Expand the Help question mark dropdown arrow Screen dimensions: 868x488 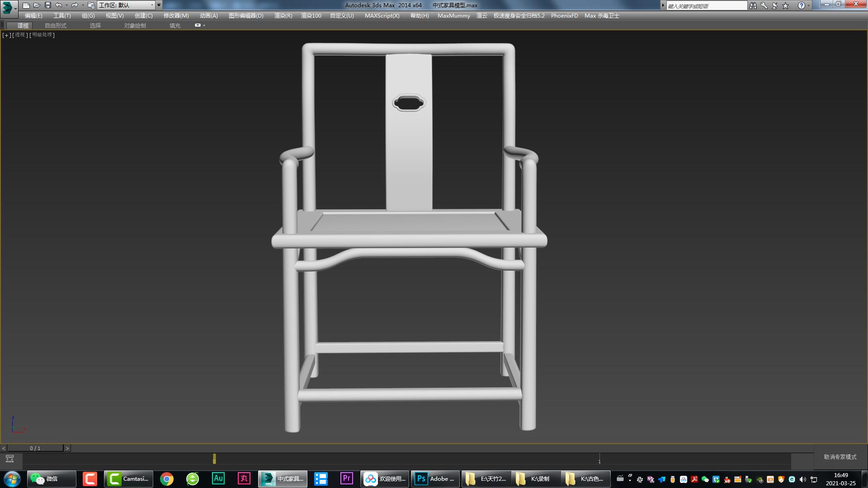pyautogui.click(x=809, y=5)
